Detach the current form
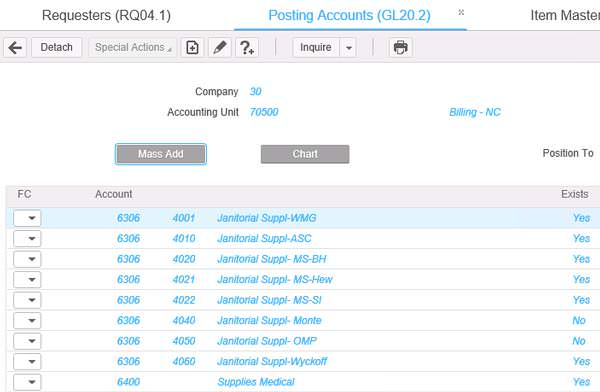 (57, 47)
